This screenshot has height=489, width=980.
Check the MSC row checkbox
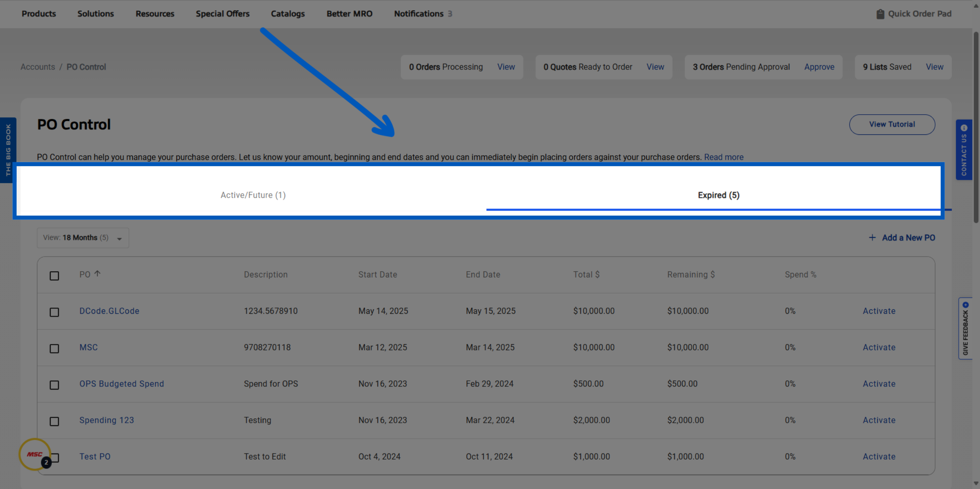pyautogui.click(x=54, y=348)
